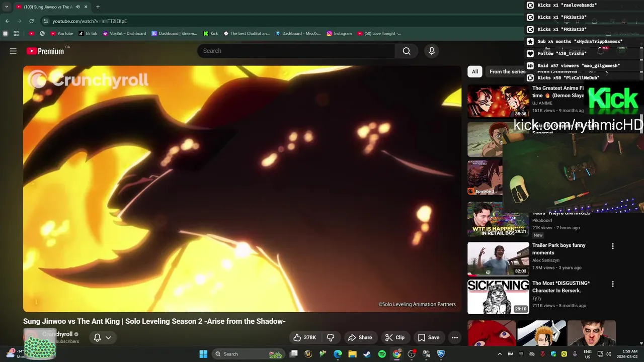This screenshot has width=644, height=362.
Task: Select the Sung Jinwoo vs The Ant King tab
Action: tap(52, 7)
